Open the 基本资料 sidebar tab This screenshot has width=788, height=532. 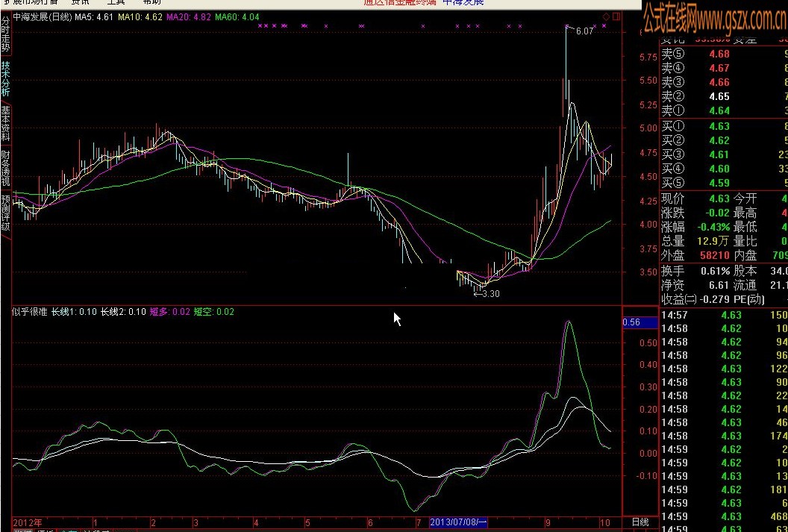5,123
